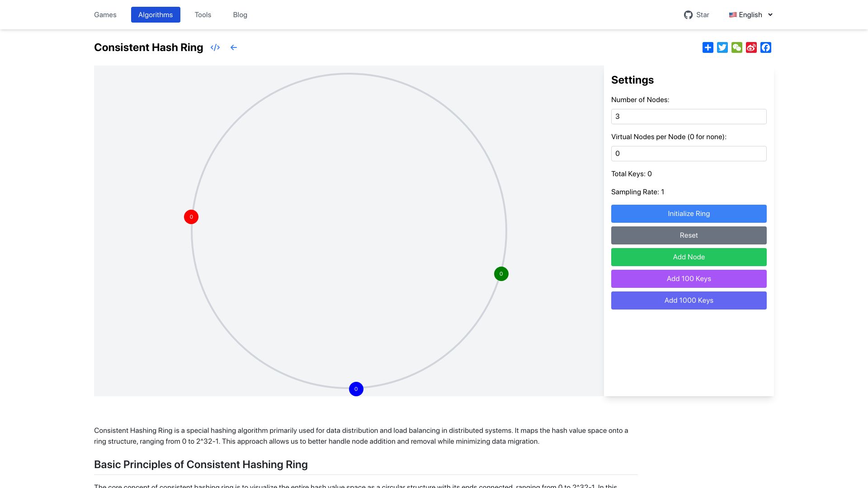Open the source code icon beside the title
Image resolution: width=868 pixels, height=488 pixels.
(x=215, y=47)
